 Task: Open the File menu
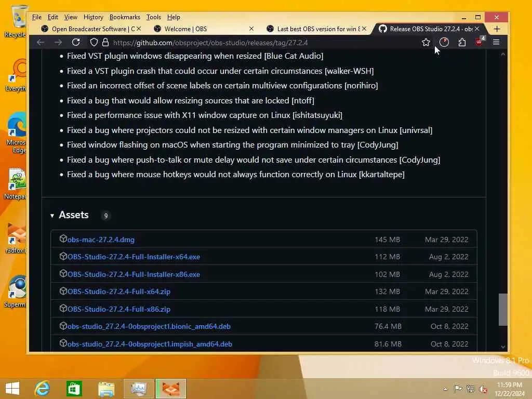tap(37, 17)
